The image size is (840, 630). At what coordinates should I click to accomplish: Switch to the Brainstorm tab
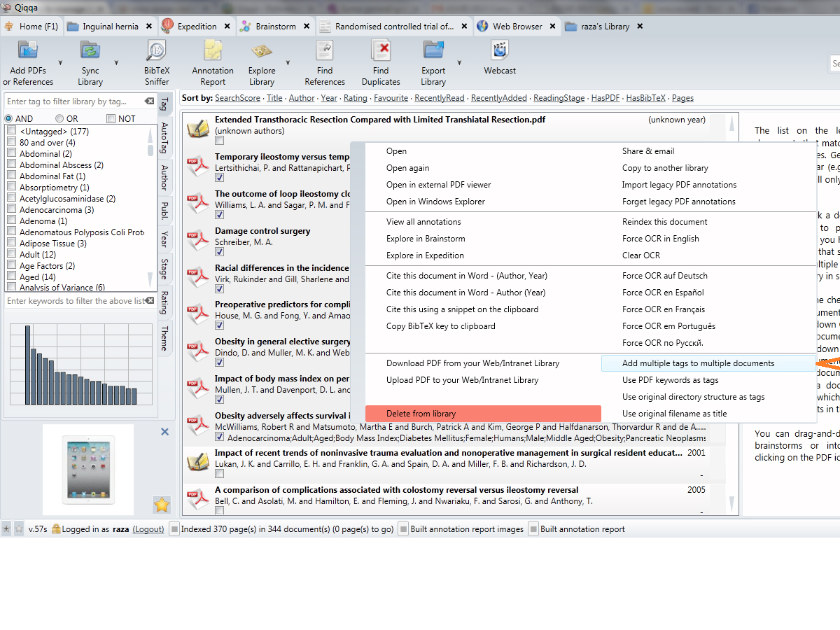(x=275, y=27)
